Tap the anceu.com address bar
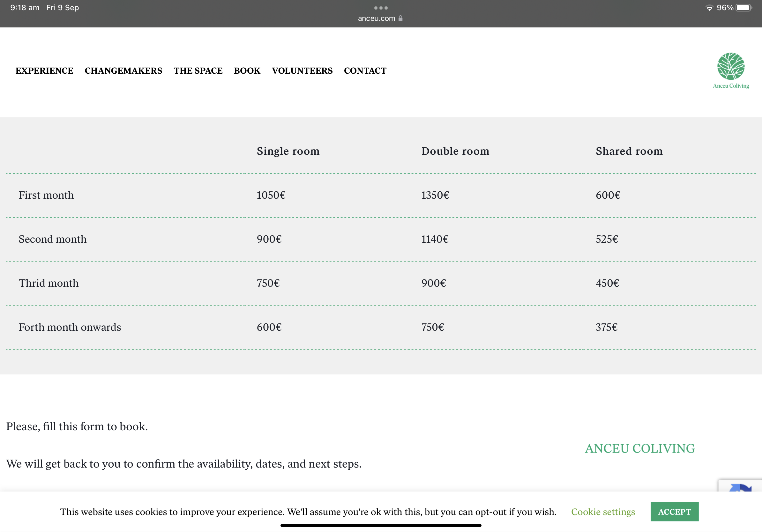This screenshot has width=762, height=532. click(x=380, y=18)
